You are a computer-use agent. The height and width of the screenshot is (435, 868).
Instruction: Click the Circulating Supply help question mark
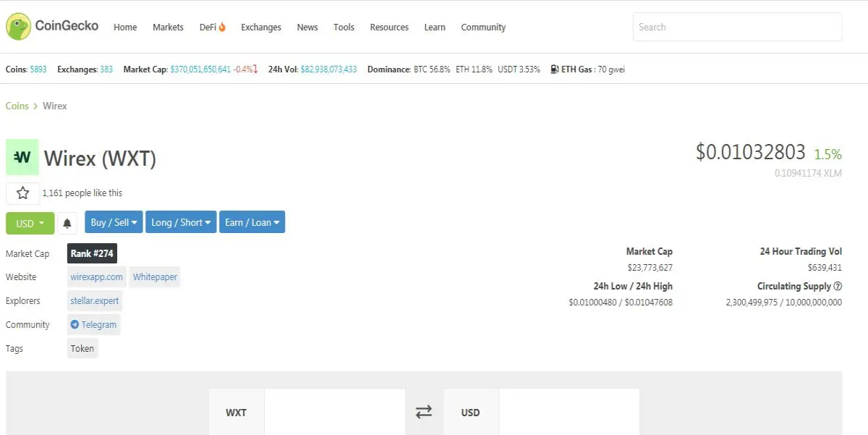pyautogui.click(x=838, y=287)
